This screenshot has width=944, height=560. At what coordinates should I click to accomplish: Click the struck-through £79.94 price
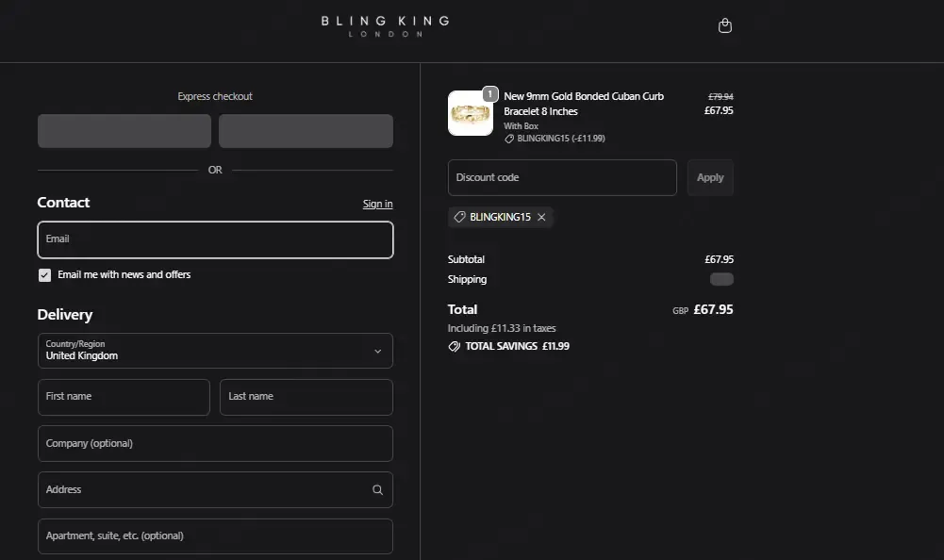pyautogui.click(x=720, y=96)
